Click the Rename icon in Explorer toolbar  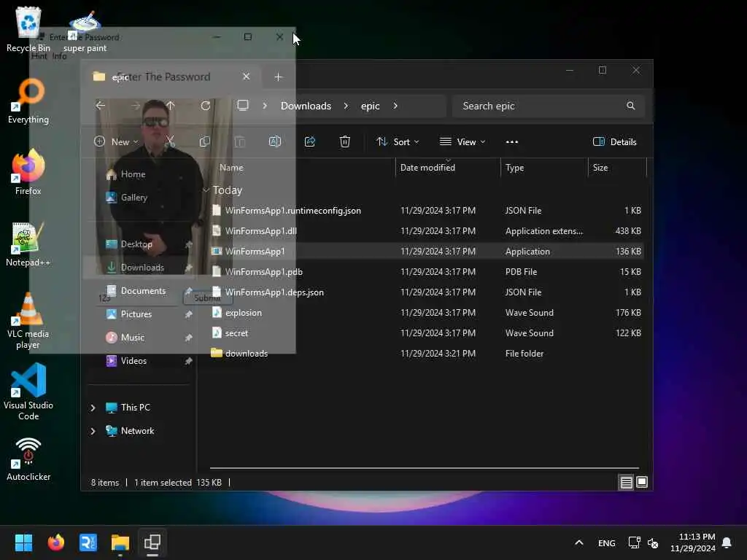[275, 141]
